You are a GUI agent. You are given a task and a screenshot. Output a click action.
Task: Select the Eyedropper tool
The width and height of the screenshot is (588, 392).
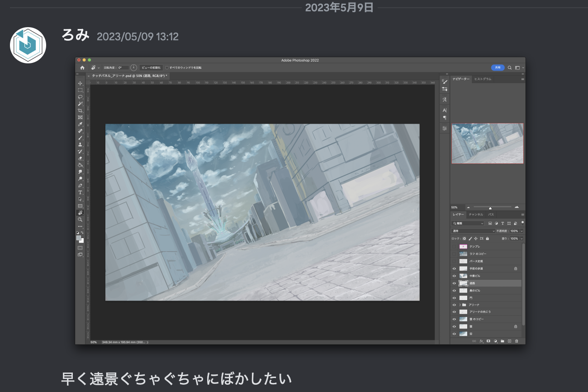point(80,124)
